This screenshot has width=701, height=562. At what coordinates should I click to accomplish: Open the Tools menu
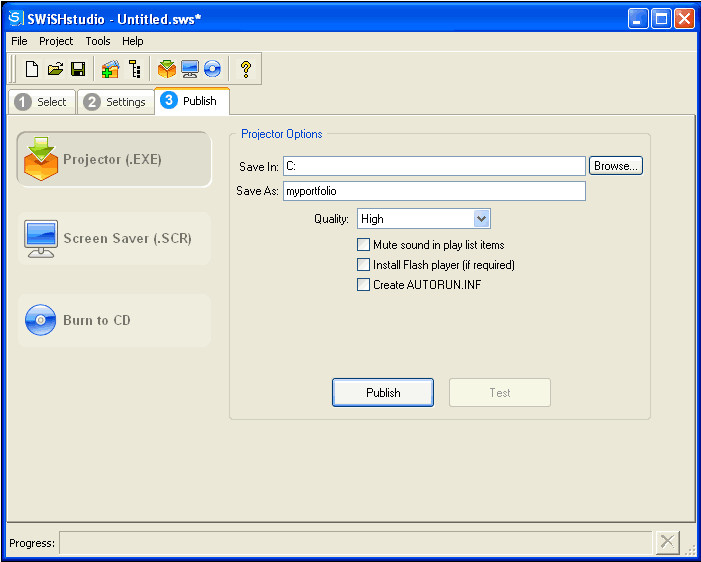[x=98, y=41]
